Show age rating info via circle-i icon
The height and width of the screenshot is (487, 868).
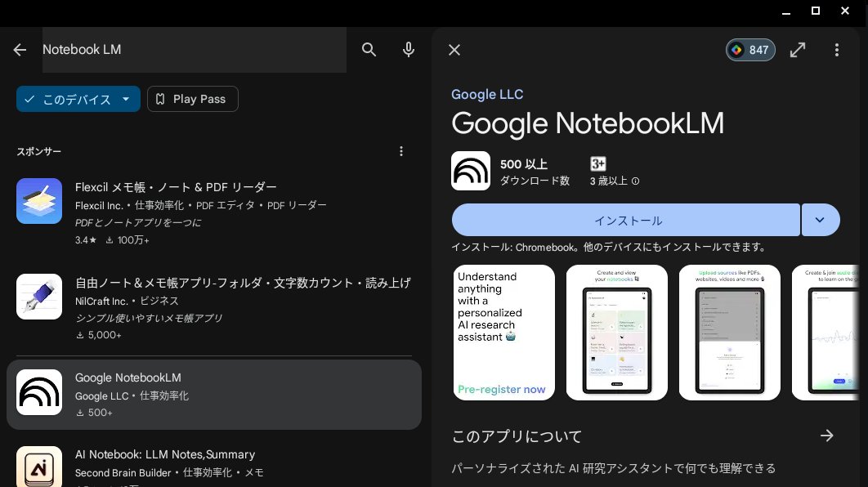636,181
